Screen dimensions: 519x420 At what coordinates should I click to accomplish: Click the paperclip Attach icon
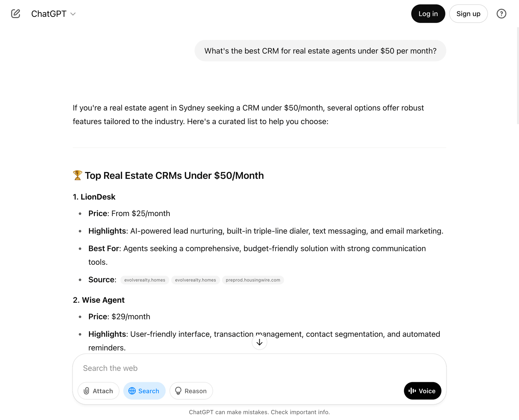86,391
